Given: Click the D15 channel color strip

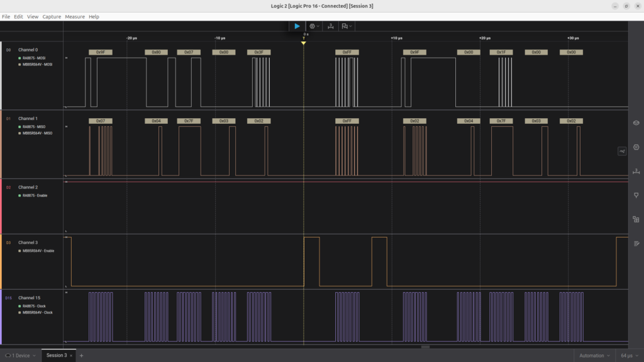Looking at the screenshot, I should pyautogui.click(x=1, y=317).
